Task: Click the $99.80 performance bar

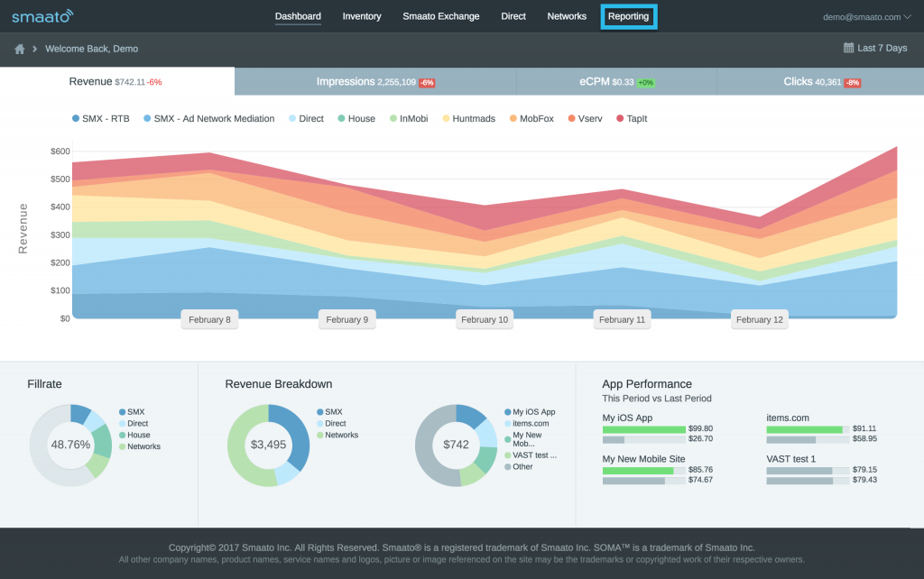Action: click(x=644, y=429)
